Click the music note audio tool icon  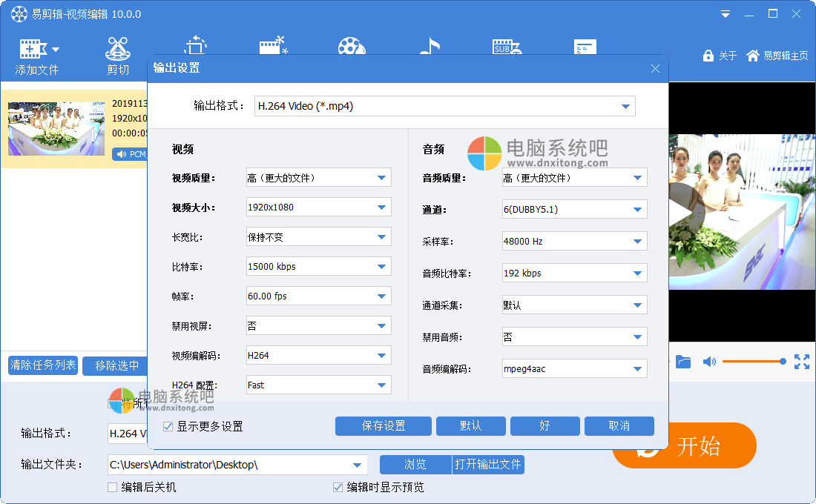(430, 46)
